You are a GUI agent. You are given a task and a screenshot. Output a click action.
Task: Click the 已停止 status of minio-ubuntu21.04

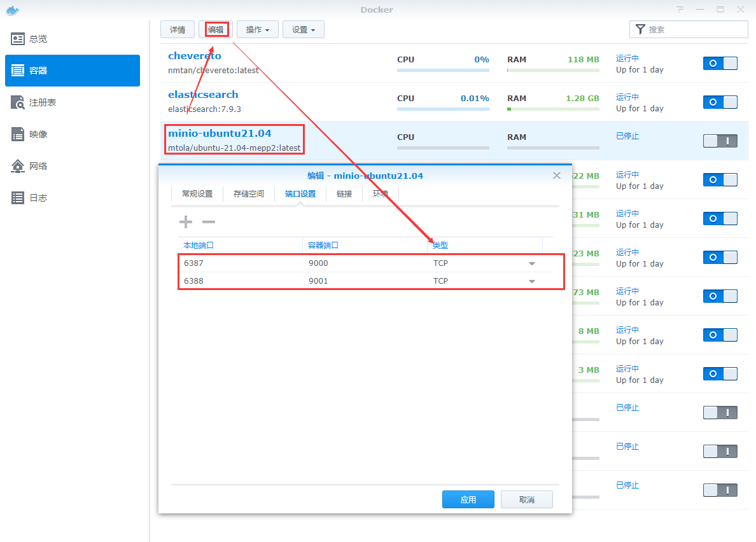pos(627,136)
